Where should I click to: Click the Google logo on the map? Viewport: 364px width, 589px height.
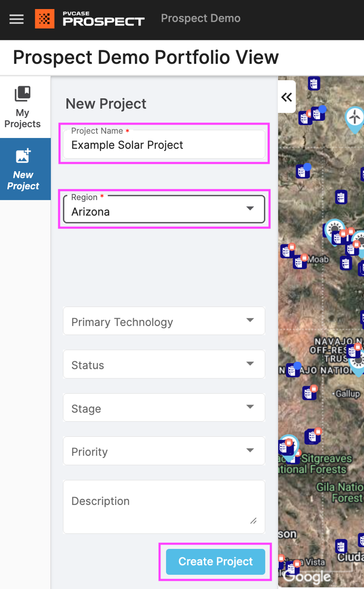308,577
